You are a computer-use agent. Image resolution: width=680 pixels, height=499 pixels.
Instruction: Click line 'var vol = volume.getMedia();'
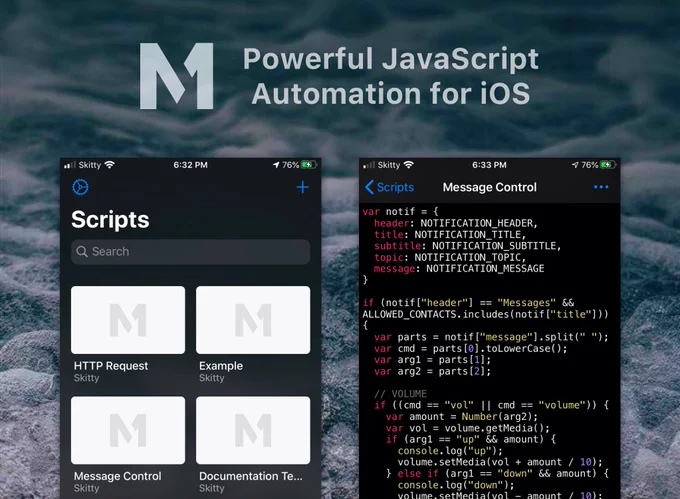click(x=468, y=428)
